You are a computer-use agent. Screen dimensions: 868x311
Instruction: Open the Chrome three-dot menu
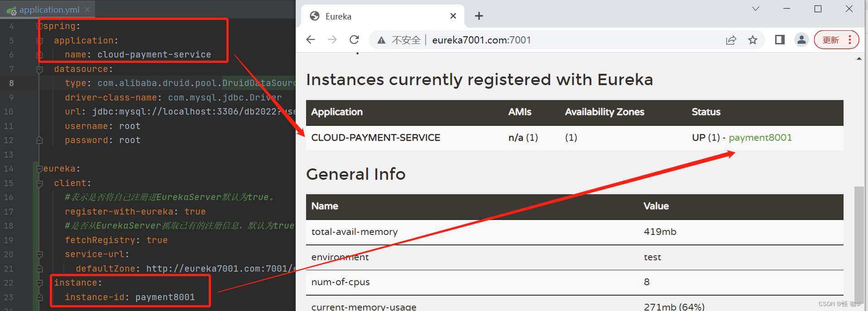tap(850, 40)
